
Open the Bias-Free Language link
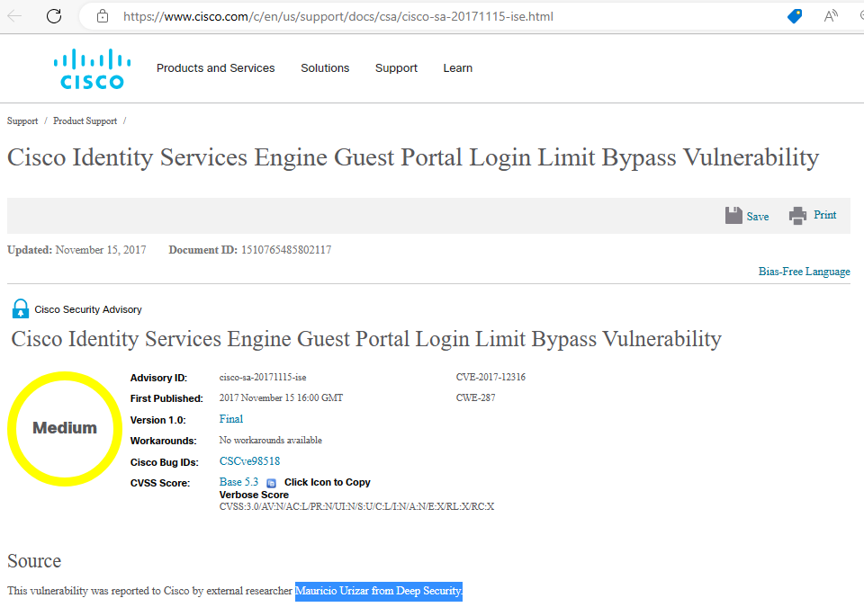coord(804,272)
